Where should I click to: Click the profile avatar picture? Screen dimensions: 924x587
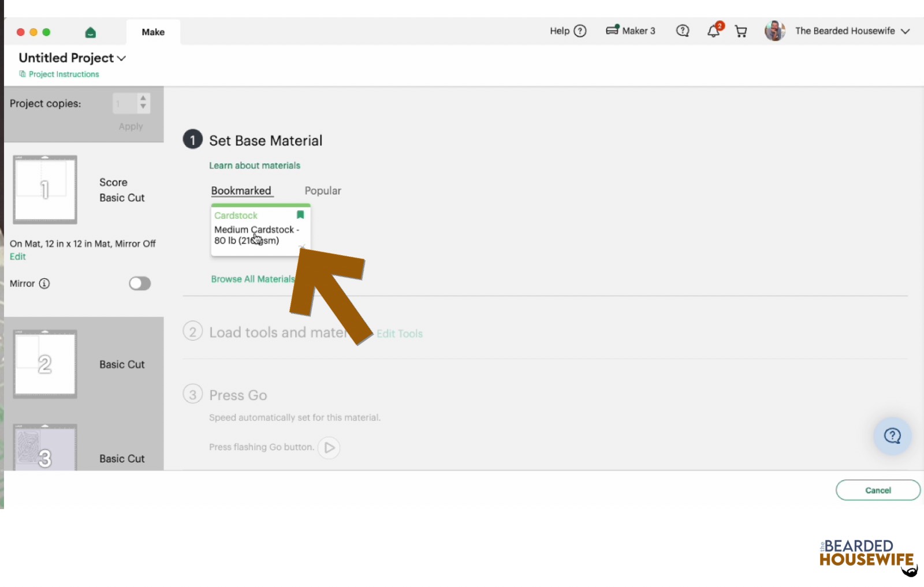click(774, 31)
